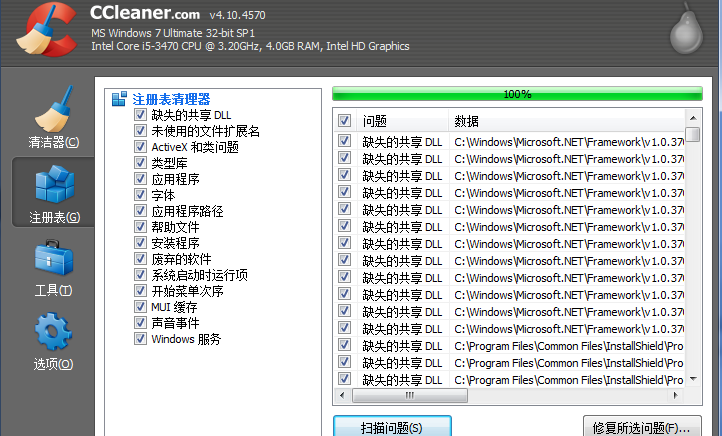Open the 工具(T) tools section
The image size is (722, 436).
[x=53, y=268]
